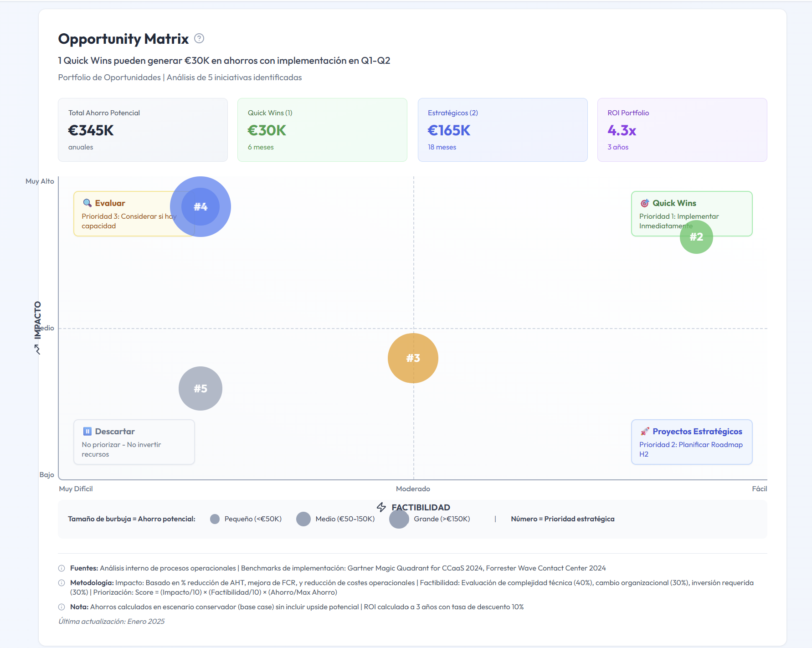812x648 pixels.
Task: Click the pause icon beside Descartar
Action: [x=87, y=431]
